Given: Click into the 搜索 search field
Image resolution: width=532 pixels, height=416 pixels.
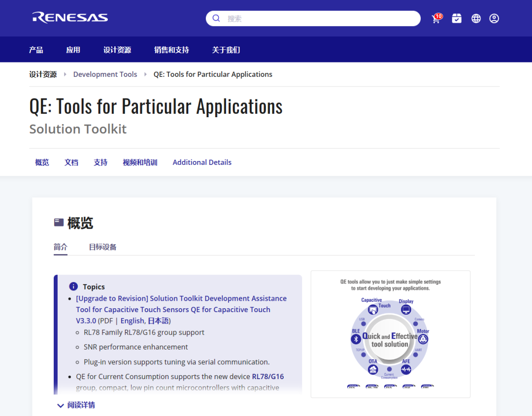Looking at the screenshot, I should point(313,18).
